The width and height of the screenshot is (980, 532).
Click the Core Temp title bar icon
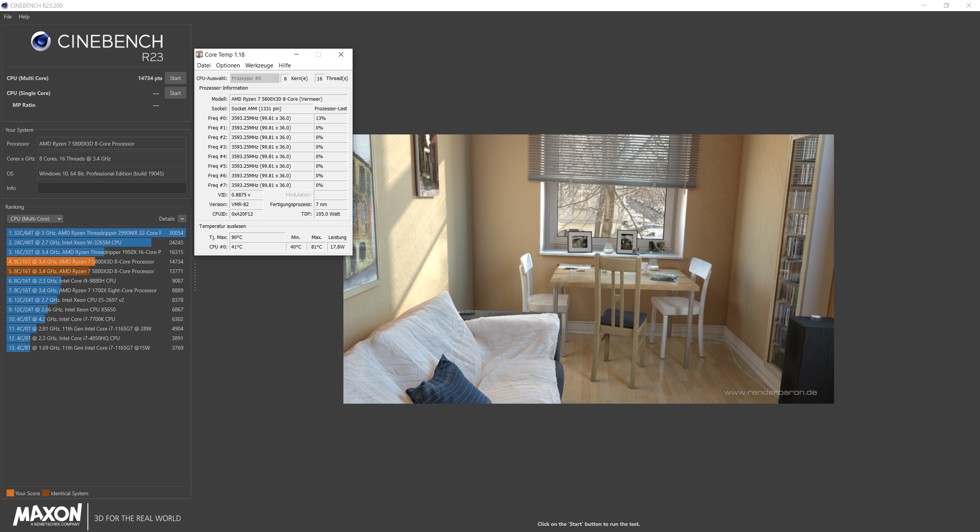[x=199, y=54]
